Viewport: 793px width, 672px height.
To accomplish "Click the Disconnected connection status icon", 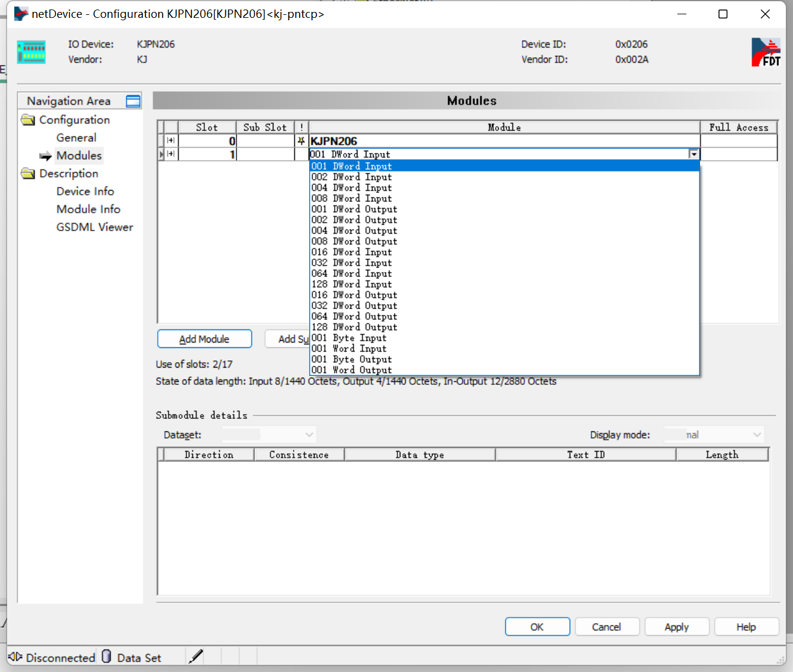I will (x=15, y=657).
